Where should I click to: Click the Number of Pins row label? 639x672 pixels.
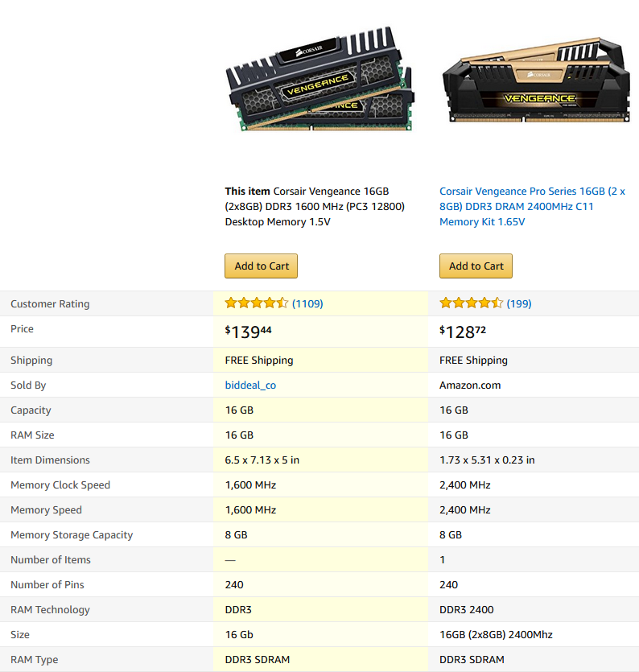click(47, 584)
